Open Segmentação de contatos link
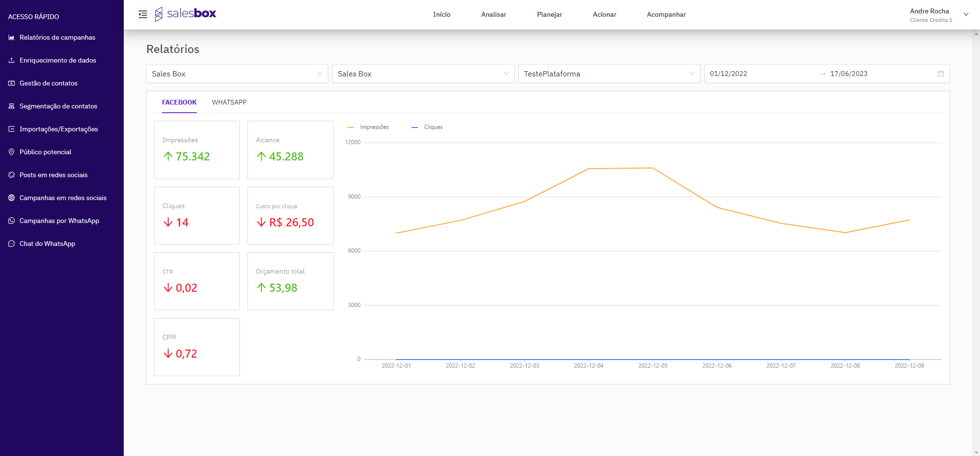Viewport: 980px width, 456px height. pos(58,106)
